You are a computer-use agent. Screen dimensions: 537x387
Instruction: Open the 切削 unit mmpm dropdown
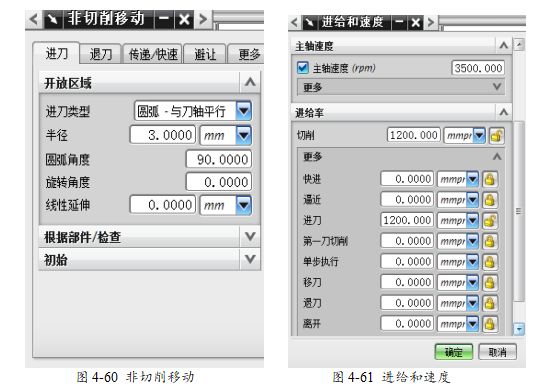click(479, 135)
